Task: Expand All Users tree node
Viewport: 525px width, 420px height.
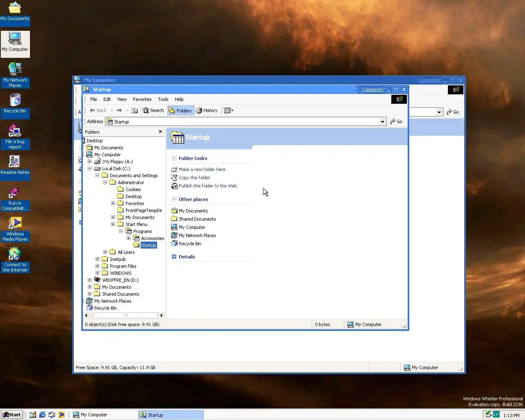Action: click(x=105, y=252)
